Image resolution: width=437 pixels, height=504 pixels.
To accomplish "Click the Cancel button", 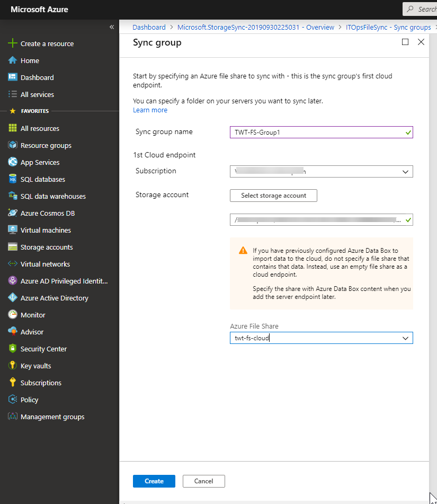I will coord(204,481).
